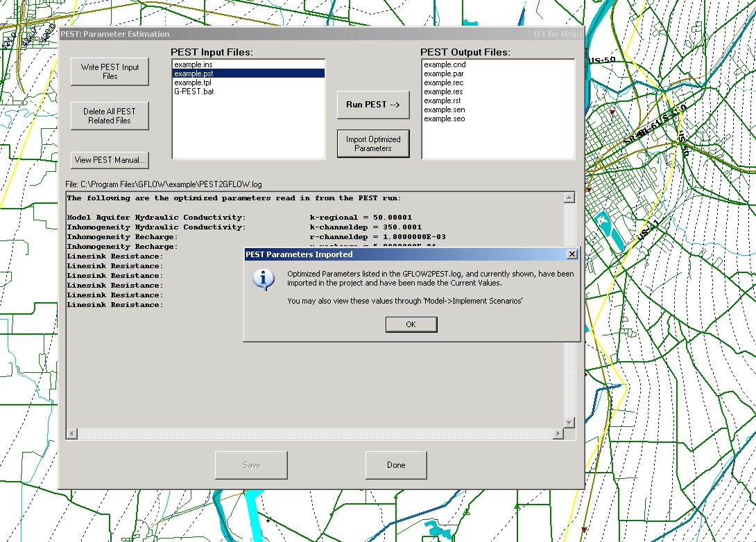Click Import Optimized Parameters button
This screenshot has height=542, width=756.
pyautogui.click(x=373, y=143)
